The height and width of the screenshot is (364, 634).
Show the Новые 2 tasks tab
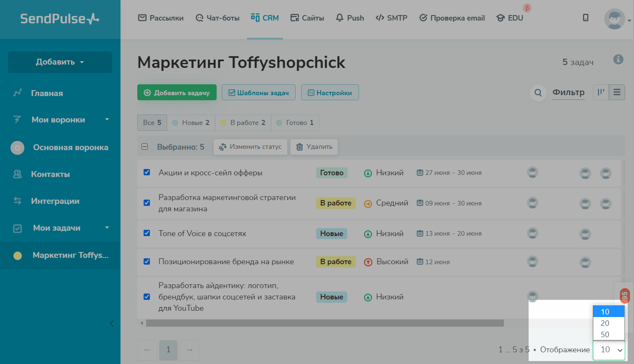(x=191, y=123)
